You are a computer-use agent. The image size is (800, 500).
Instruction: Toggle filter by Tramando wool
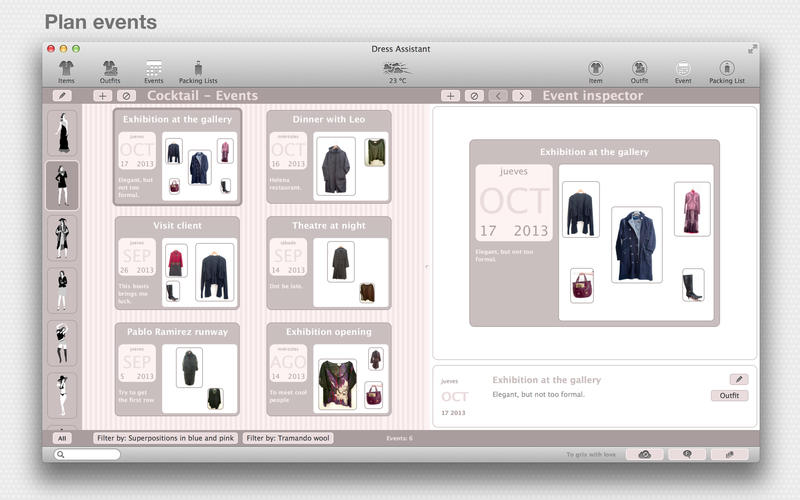pyautogui.click(x=289, y=438)
